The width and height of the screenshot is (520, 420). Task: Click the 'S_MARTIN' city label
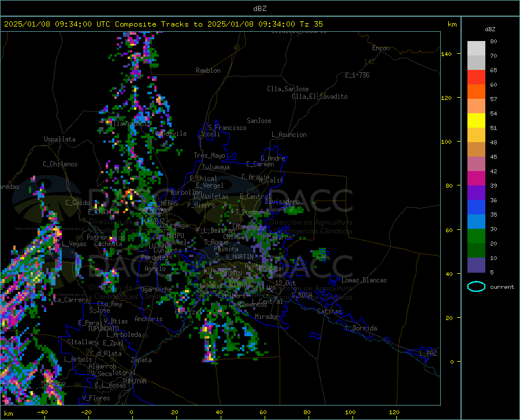(x=239, y=257)
